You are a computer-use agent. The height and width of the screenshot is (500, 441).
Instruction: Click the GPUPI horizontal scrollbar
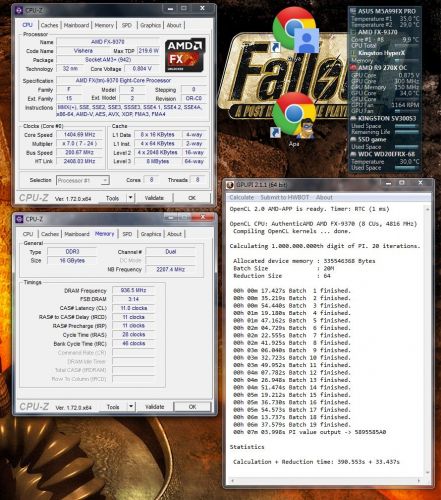pos(326,480)
